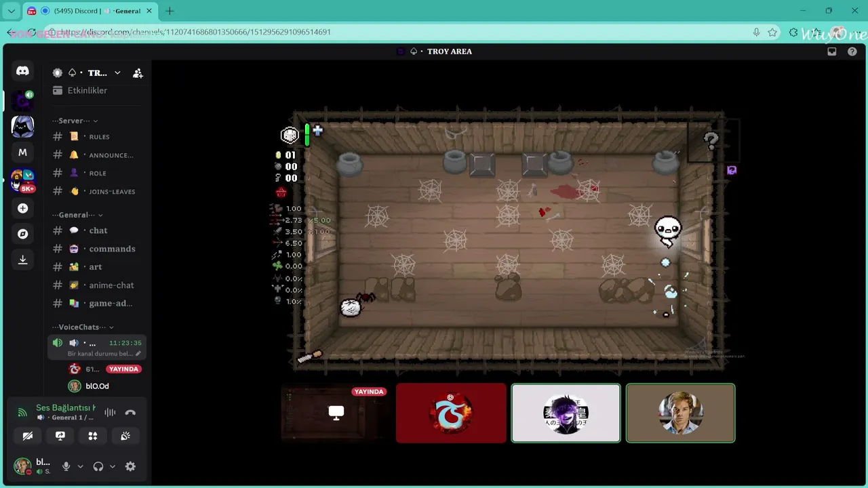Open the ROLE channel
Screen dimensions: 868x488
(x=97, y=174)
